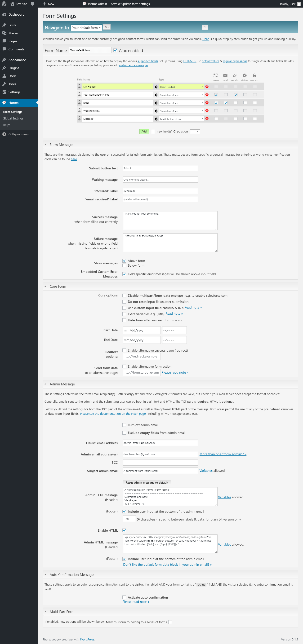Click the WordPress logo in admin bar
Screen dimensions: 303x644
tap(4, 4)
